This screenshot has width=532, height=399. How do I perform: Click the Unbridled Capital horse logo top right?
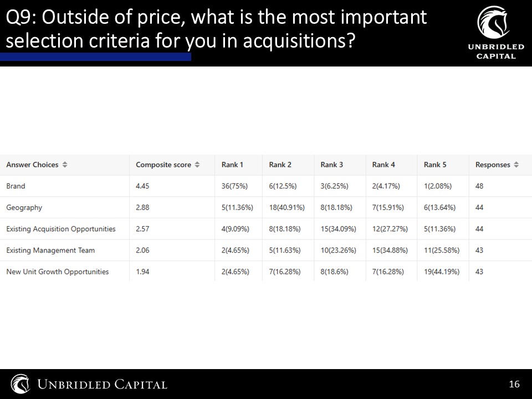[493, 22]
